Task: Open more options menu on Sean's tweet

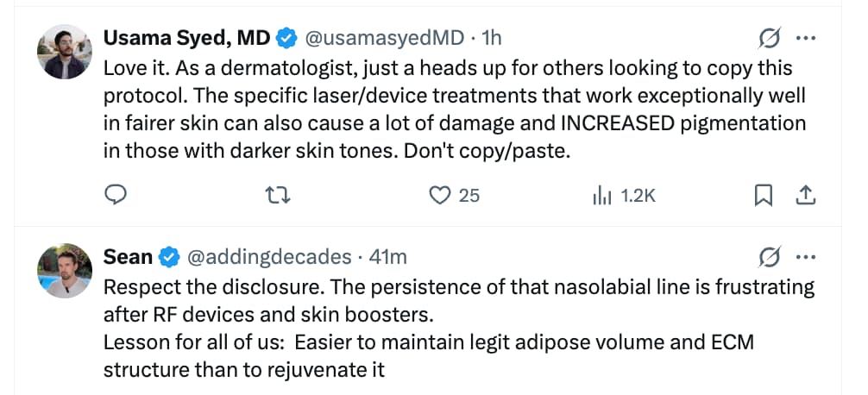Action: click(x=805, y=257)
